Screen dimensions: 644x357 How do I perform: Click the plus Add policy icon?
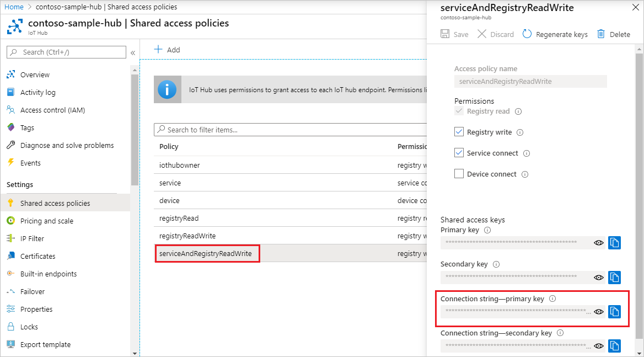coord(158,50)
